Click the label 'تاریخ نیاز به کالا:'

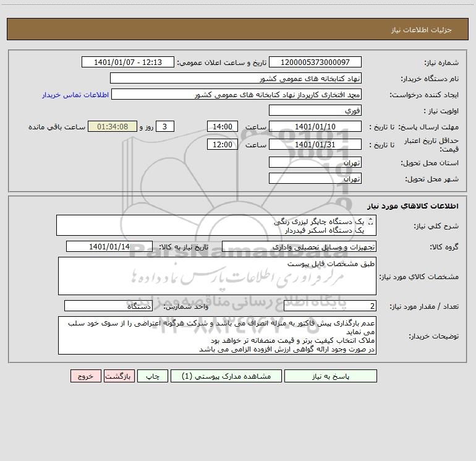tap(184, 247)
